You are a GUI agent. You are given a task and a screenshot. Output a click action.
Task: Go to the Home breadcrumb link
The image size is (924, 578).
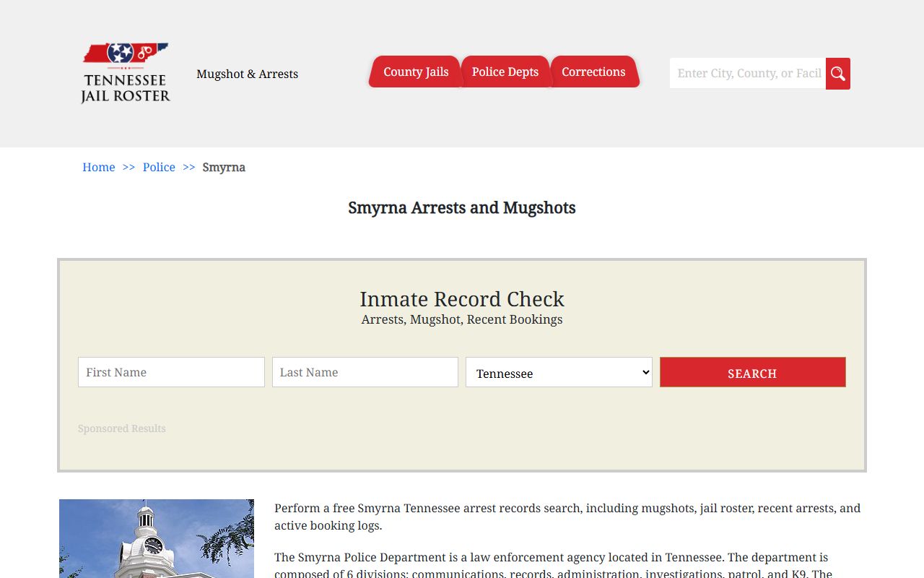tap(99, 167)
